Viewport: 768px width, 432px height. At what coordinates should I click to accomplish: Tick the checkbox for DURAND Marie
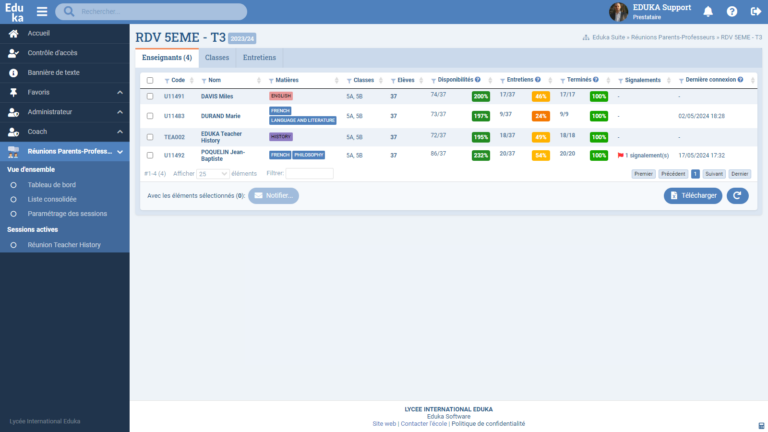pos(150,116)
